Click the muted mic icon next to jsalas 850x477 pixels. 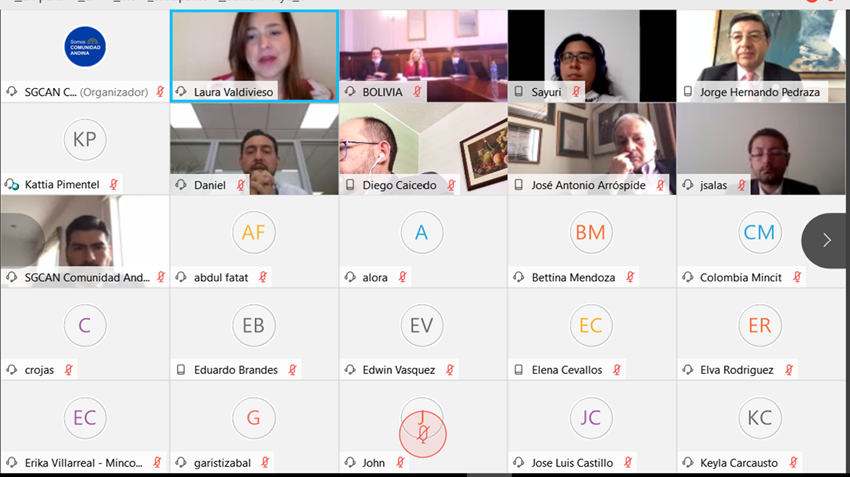point(742,185)
